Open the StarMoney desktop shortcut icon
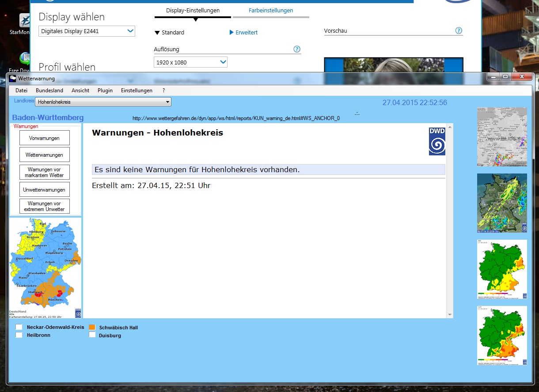 pos(25,21)
